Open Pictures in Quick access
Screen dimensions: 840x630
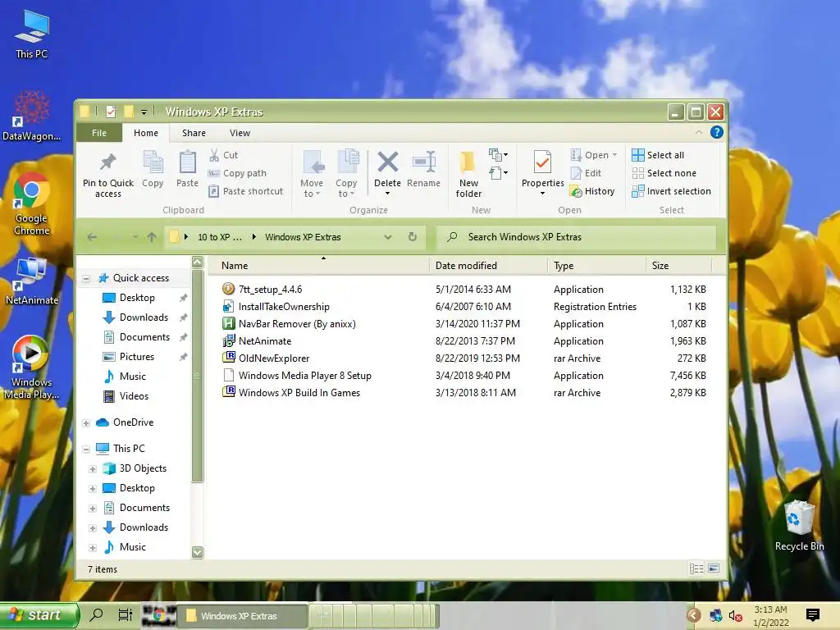(x=137, y=357)
